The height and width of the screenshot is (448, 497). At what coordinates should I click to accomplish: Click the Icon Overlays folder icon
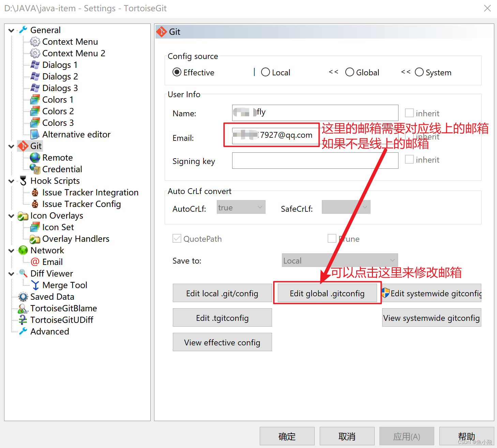point(23,216)
